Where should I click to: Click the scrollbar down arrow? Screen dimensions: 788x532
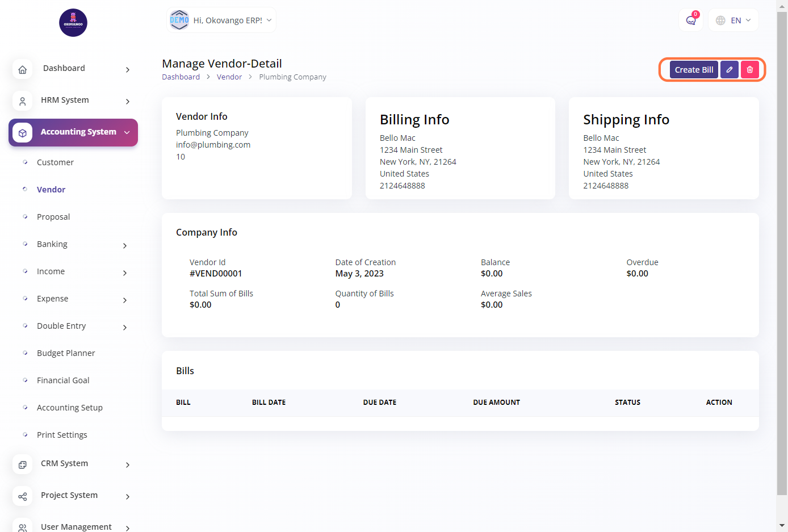[x=782, y=526]
